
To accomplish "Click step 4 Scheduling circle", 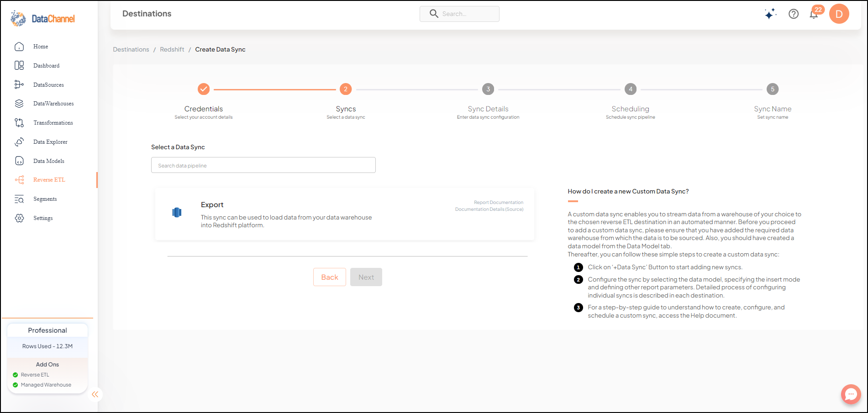I will [631, 89].
